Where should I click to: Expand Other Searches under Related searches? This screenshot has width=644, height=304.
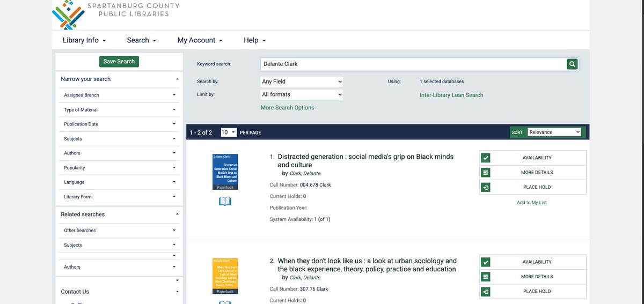pos(119,231)
